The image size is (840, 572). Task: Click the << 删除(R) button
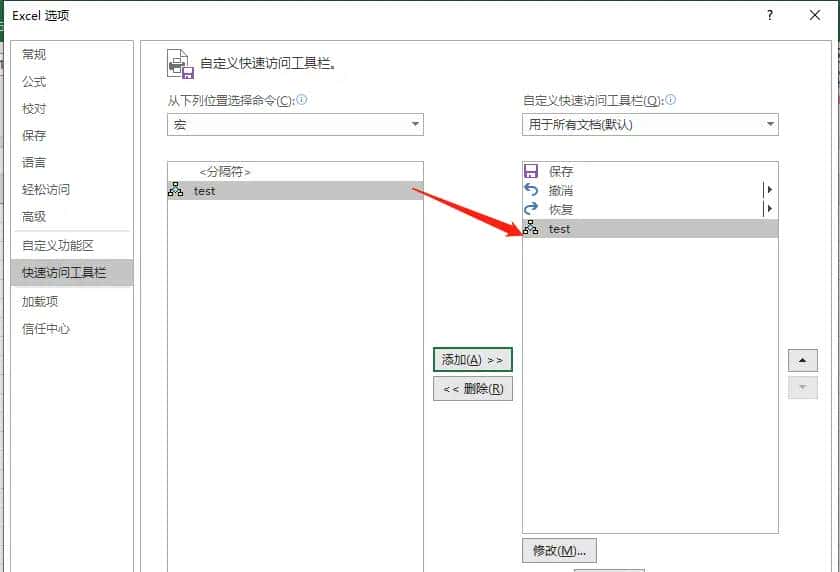point(472,389)
